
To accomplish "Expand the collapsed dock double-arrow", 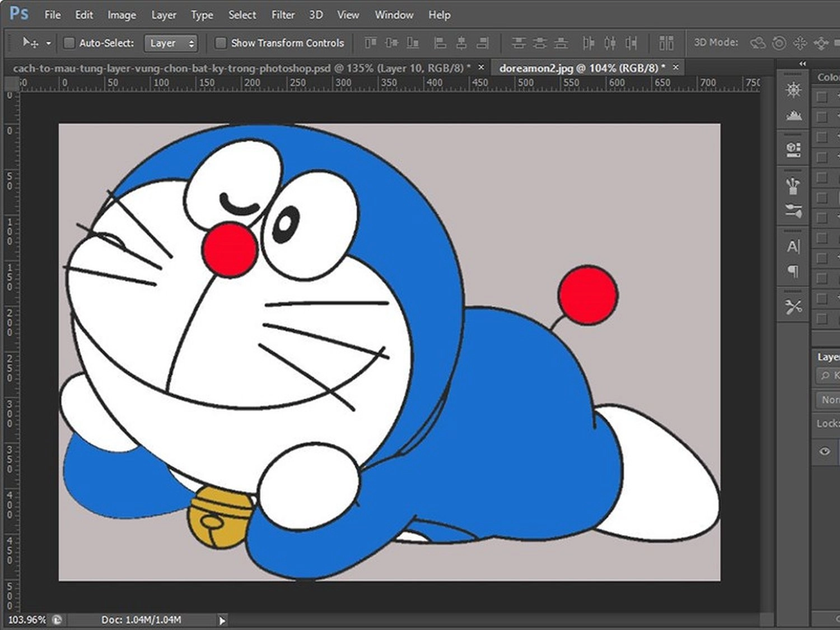I will pyautogui.click(x=802, y=63).
